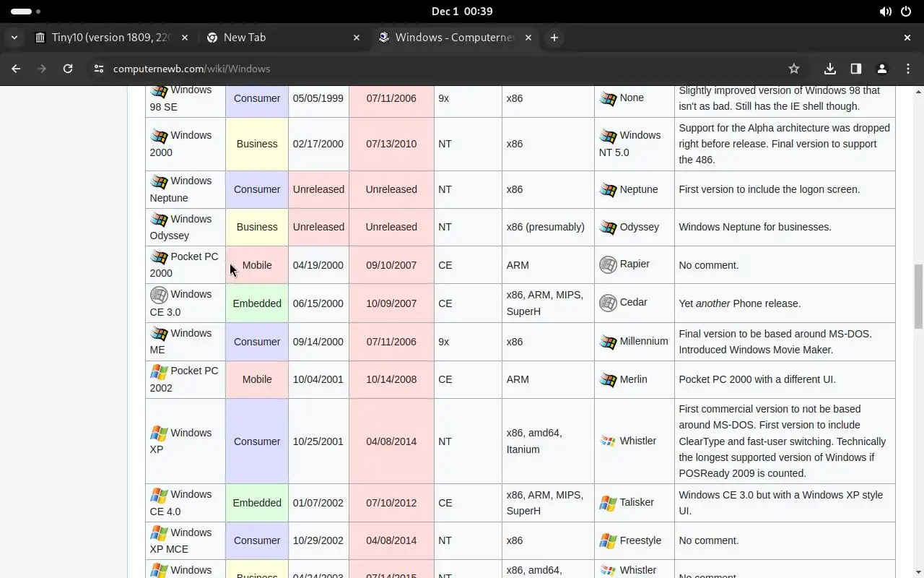The width and height of the screenshot is (924, 578).
Task: Click the Windows XP MCE logo icon
Action: (x=159, y=533)
